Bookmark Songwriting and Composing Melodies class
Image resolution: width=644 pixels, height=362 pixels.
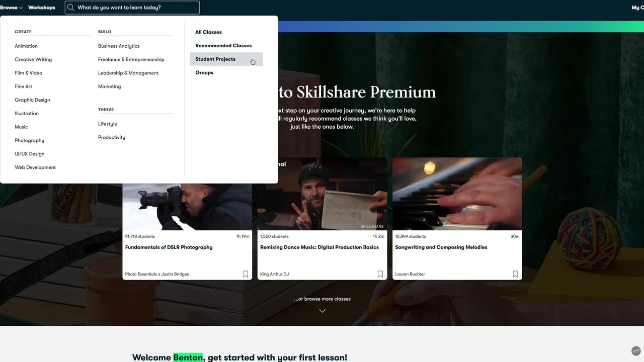click(x=515, y=274)
